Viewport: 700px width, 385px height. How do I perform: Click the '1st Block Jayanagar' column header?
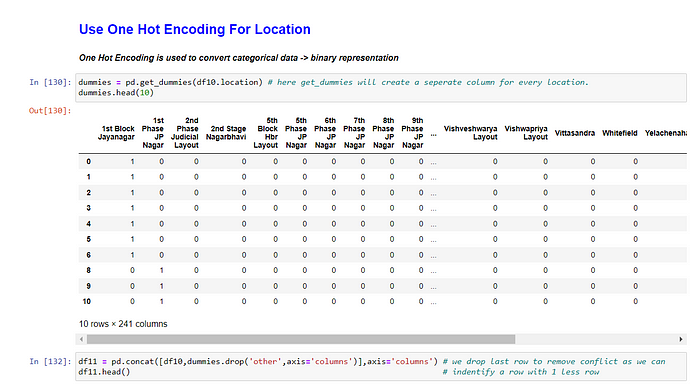(x=117, y=133)
